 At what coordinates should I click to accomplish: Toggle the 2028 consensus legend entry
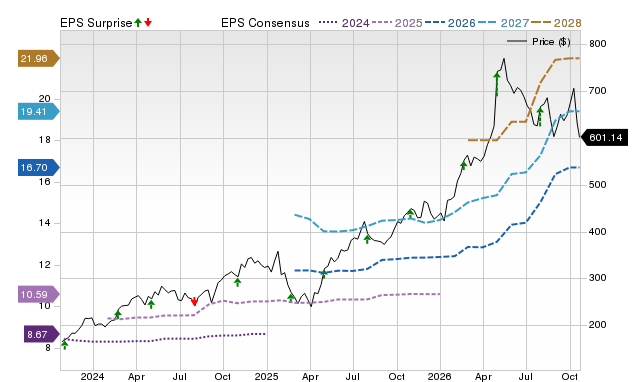pyautogui.click(x=556, y=23)
